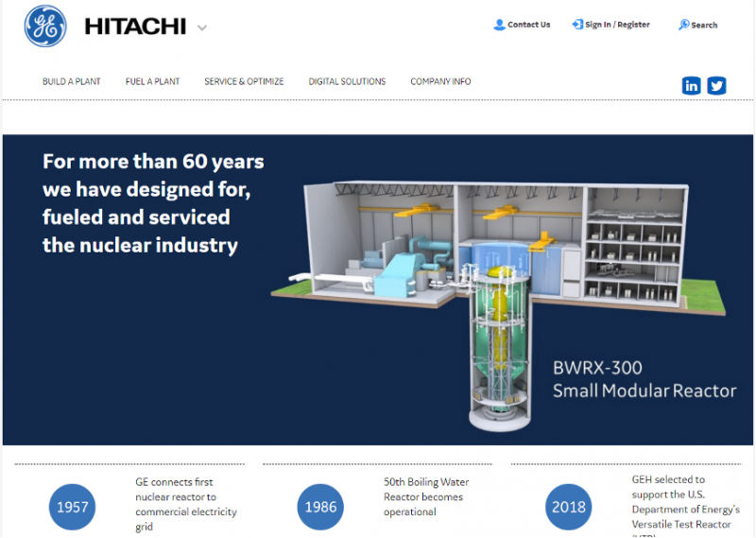Expand the chevron next to HITACHI
This screenshot has height=538, width=756.
pos(202,28)
